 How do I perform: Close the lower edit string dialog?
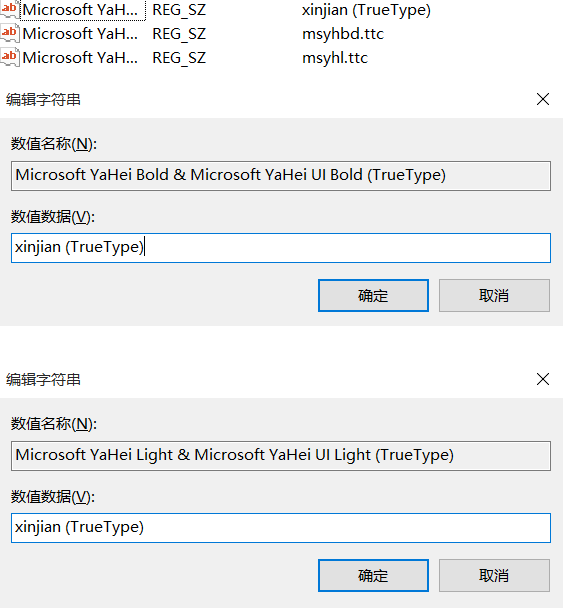click(x=543, y=379)
